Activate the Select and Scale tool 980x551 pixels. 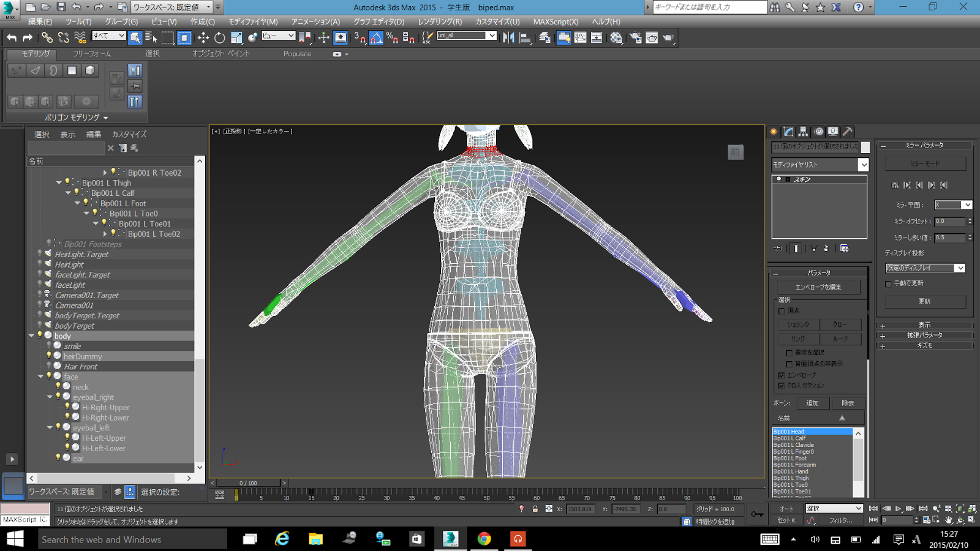click(x=236, y=37)
